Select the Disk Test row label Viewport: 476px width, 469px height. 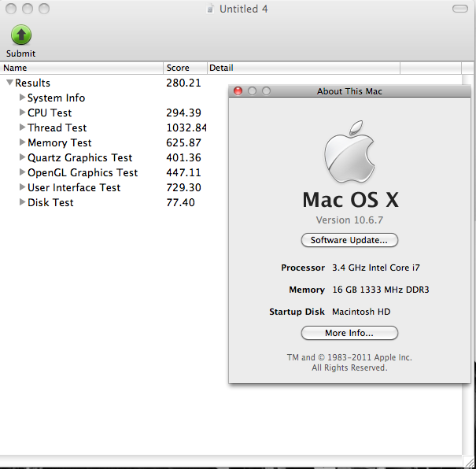click(x=50, y=202)
